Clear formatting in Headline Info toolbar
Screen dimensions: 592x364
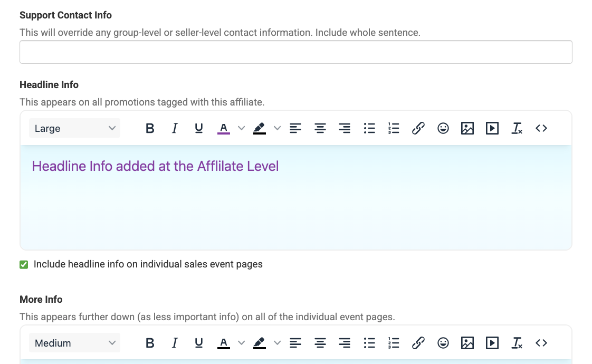pos(517,128)
